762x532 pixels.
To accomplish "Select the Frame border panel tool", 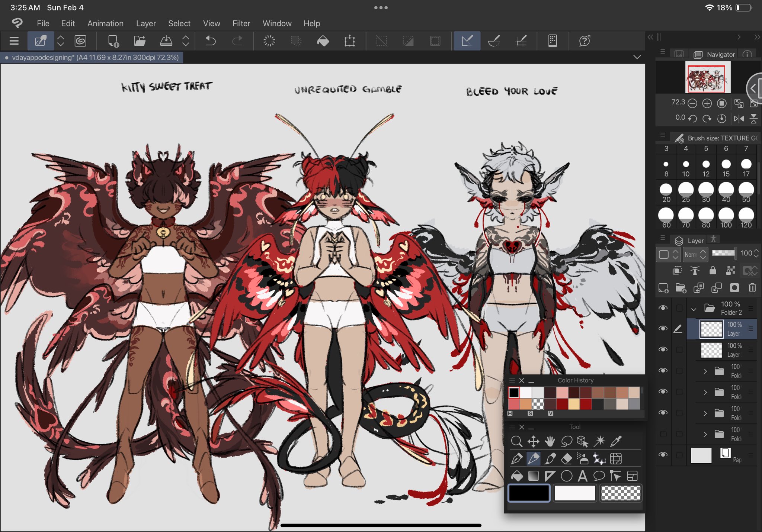I will (x=633, y=476).
